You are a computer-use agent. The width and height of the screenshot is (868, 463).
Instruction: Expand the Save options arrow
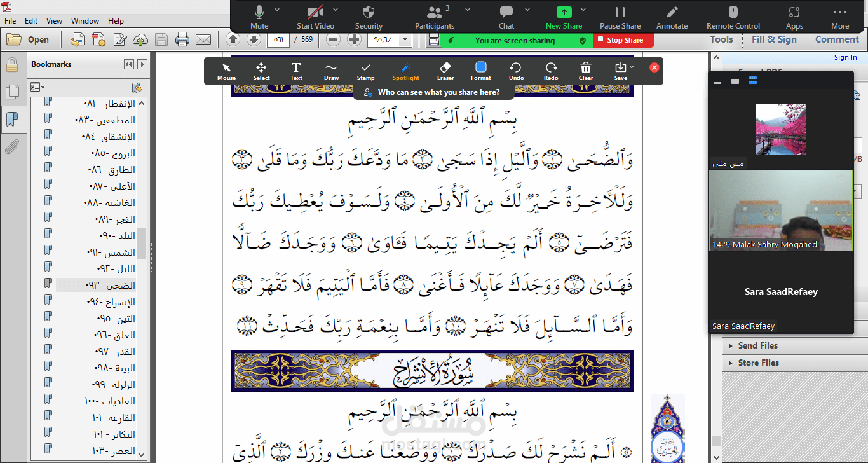click(x=632, y=67)
